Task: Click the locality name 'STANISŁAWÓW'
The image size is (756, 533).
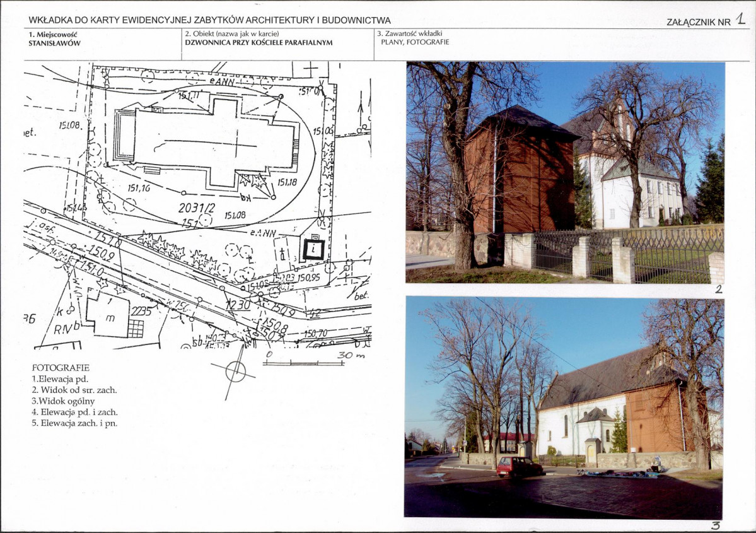Action: pyautogui.click(x=54, y=43)
